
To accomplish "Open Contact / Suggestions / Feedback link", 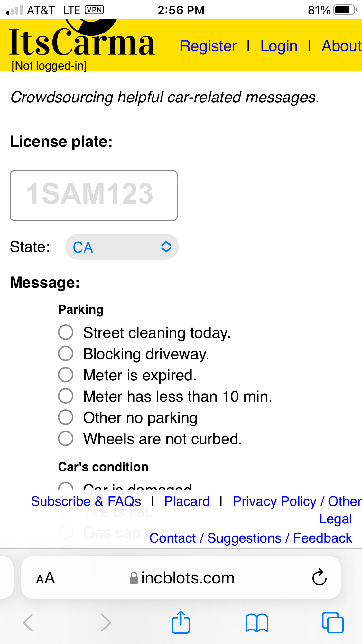I will [x=251, y=538].
